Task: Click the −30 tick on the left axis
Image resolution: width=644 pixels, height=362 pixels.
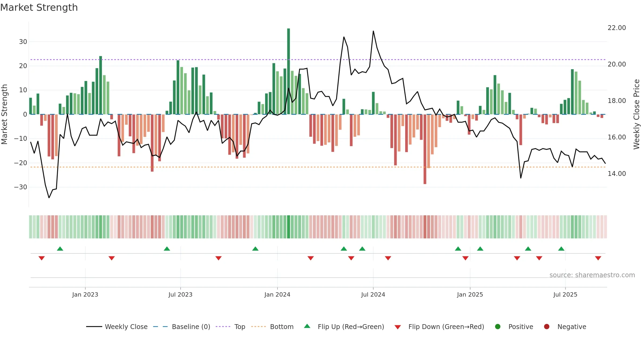Action: (x=21, y=187)
